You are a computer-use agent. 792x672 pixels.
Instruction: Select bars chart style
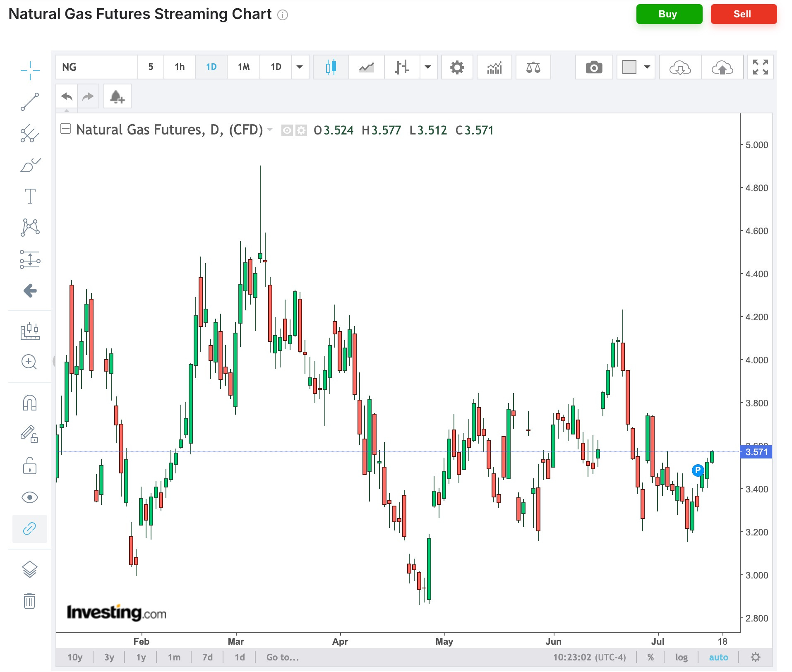[x=402, y=67]
